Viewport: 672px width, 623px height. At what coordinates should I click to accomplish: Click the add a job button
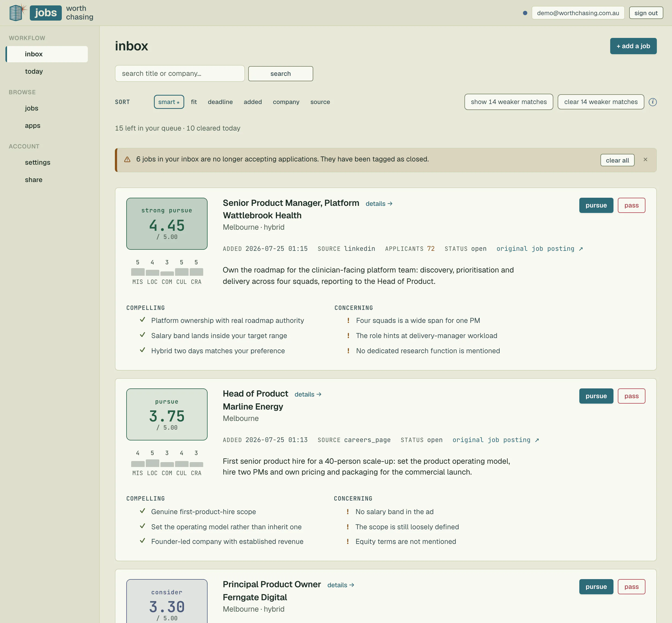pyautogui.click(x=633, y=46)
